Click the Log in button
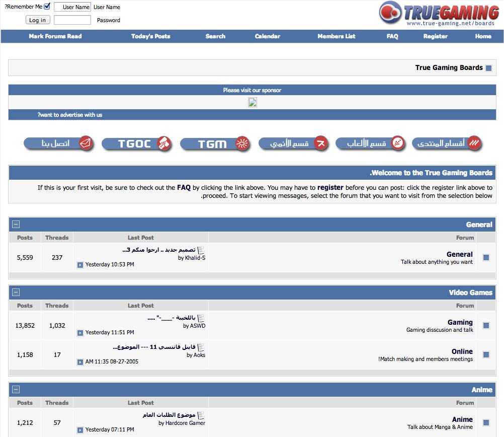 tap(38, 20)
